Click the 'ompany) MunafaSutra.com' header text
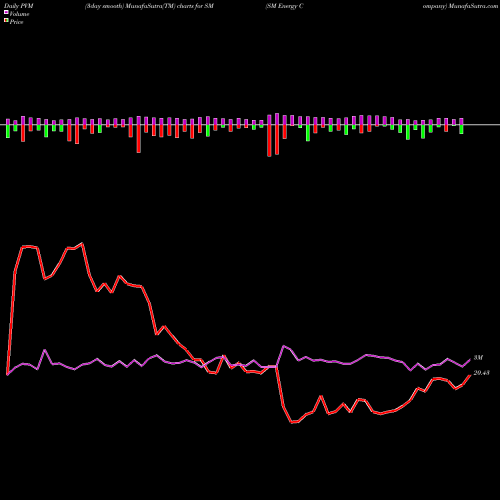This screenshot has height=500, width=500. 460,6
